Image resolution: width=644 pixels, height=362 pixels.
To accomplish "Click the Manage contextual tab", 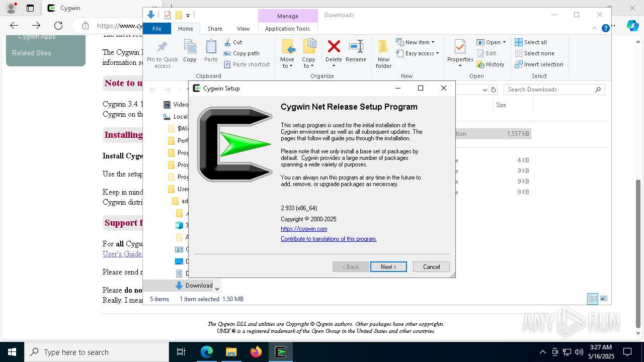I will 288,16.
